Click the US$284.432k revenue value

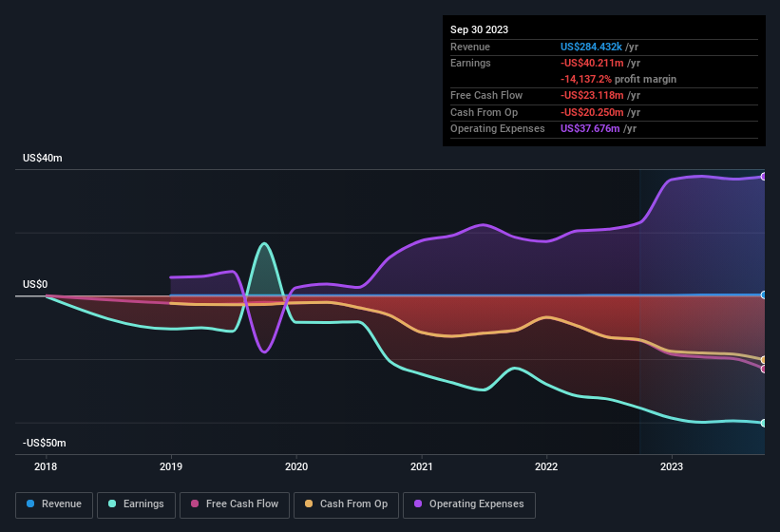(x=591, y=47)
